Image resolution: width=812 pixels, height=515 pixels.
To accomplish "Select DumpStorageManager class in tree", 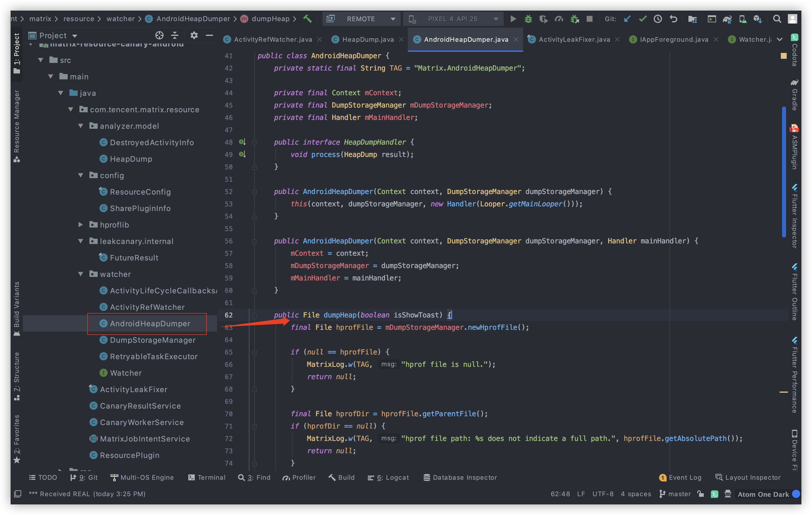I will pyautogui.click(x=152, y=340).
